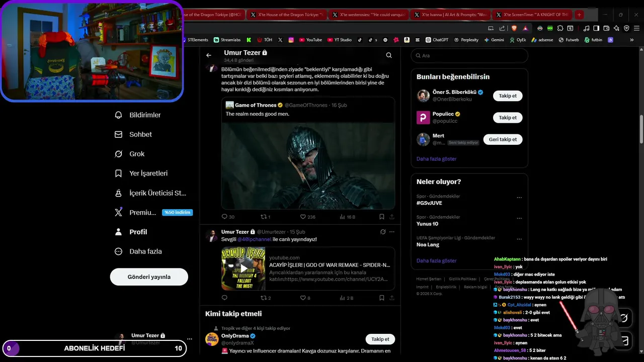Repost the 15 Şub post with 2 reposts

(265, 298)
